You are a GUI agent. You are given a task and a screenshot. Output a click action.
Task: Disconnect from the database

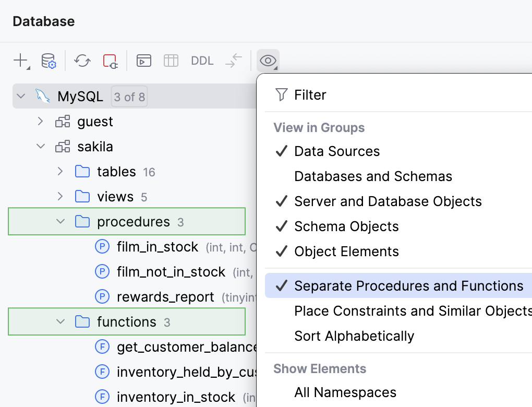tap(110, 61)
